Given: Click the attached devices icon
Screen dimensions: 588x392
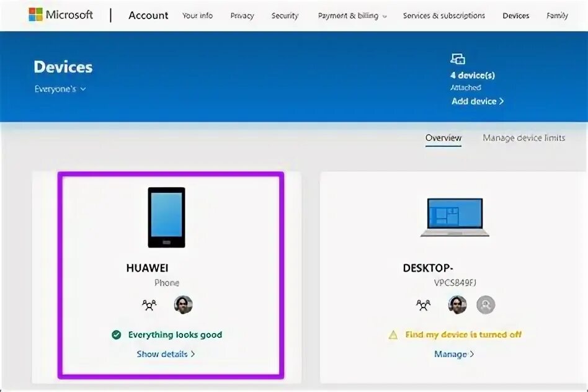Looking at the screenshot, I should (x=458, y=59).
